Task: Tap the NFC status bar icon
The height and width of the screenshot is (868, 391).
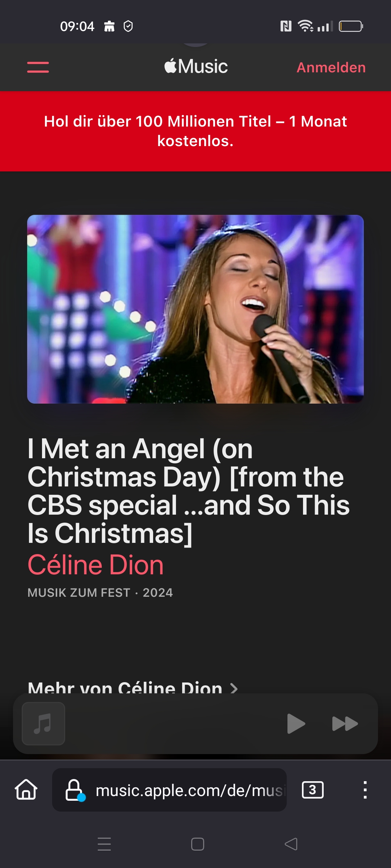Action: click(286, 26)
